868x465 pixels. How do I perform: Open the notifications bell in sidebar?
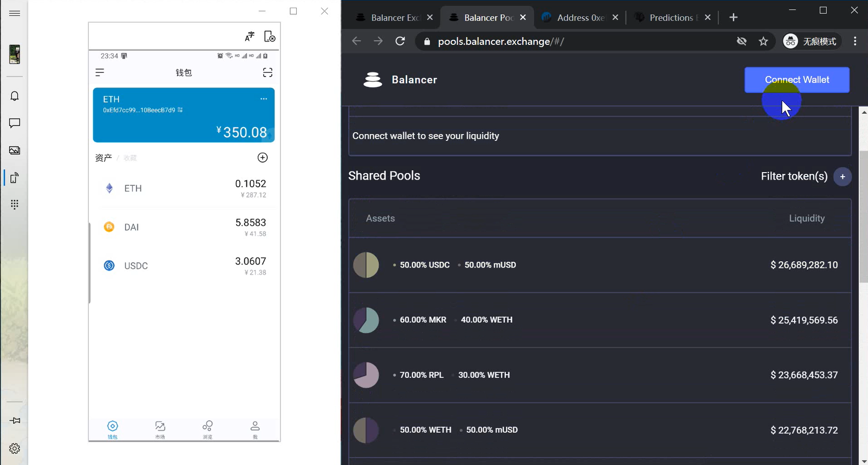[x=14, y=96]
